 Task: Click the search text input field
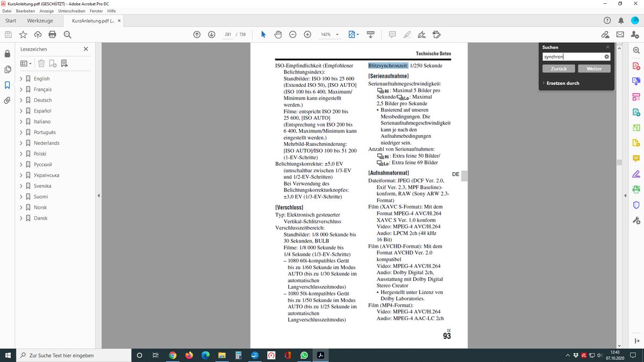click(x=572, y=56)
